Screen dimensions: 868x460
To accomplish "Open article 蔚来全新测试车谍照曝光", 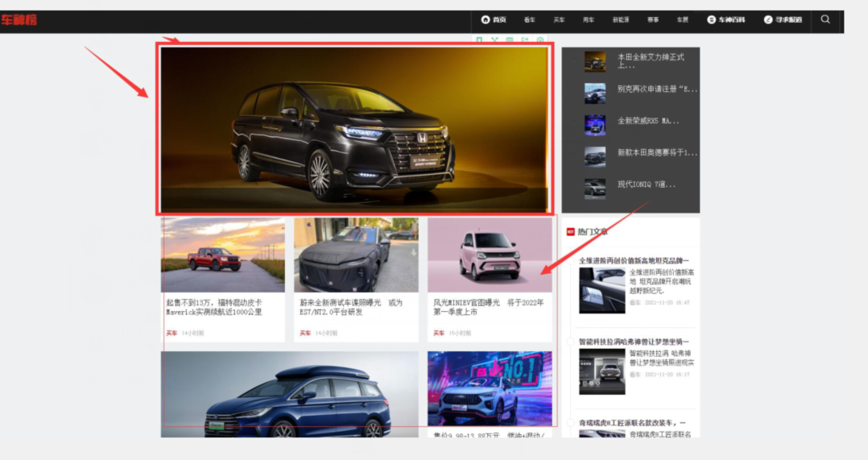I will (x=351, y=307).
